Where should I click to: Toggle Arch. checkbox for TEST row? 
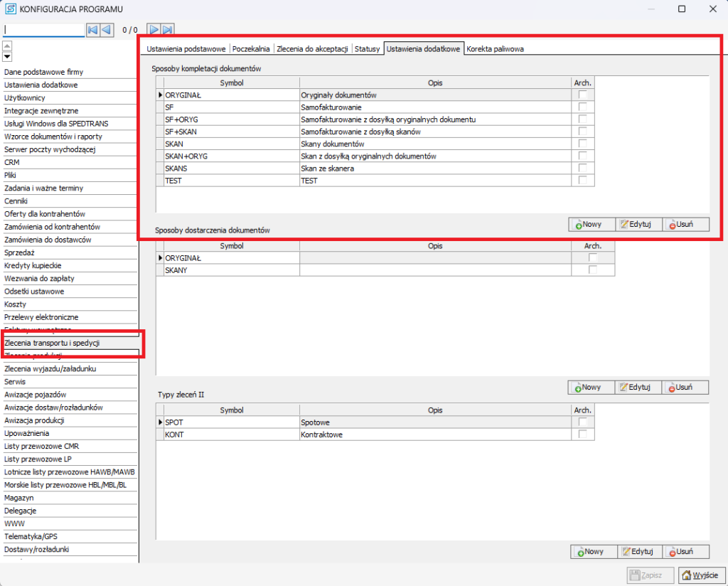click(x=583, y=180)
